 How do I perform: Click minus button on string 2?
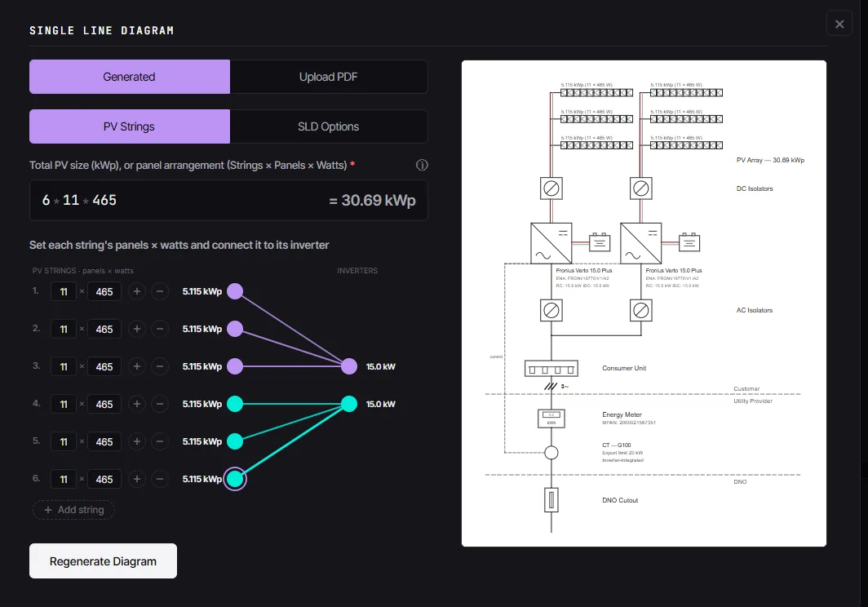(x=160, y=329)
